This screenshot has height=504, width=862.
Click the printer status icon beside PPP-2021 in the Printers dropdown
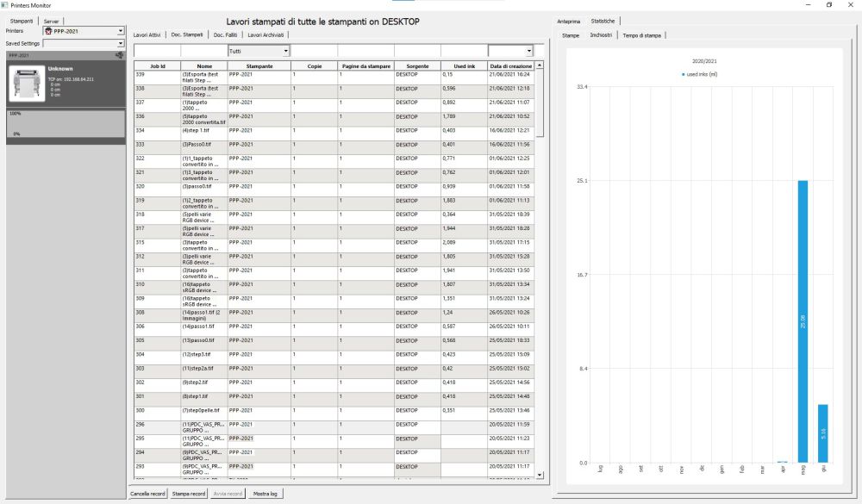[48, 31]
